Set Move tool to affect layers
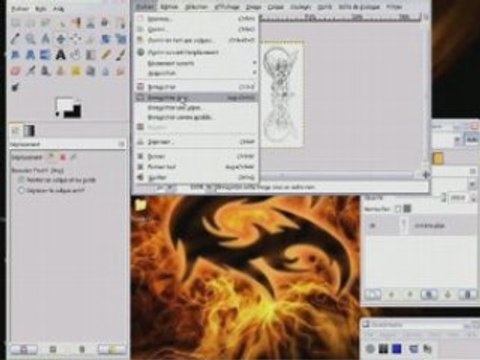 (x=51, y=157)
